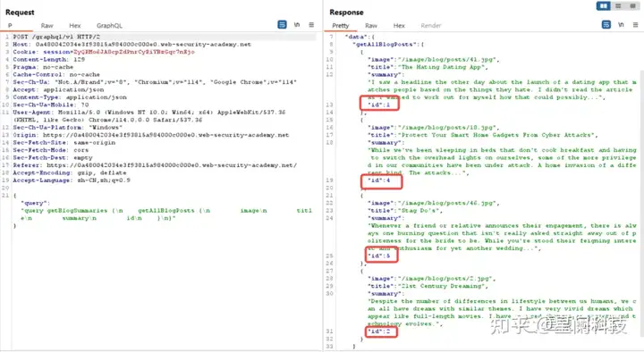This screenshot has height=352, width=644.
Task: Click the summary text starting 'Whenever a friend'
Action: click(x=502, y=237)
